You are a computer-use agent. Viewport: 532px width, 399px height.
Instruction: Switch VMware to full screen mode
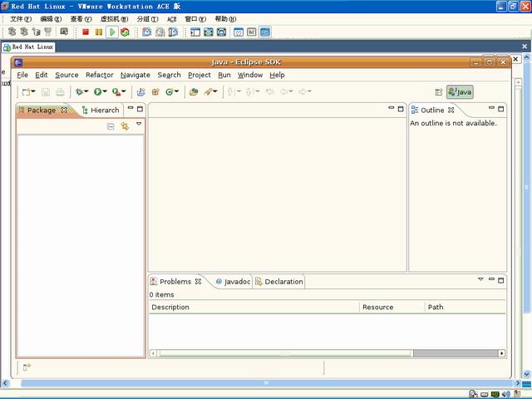coord(209,32)
